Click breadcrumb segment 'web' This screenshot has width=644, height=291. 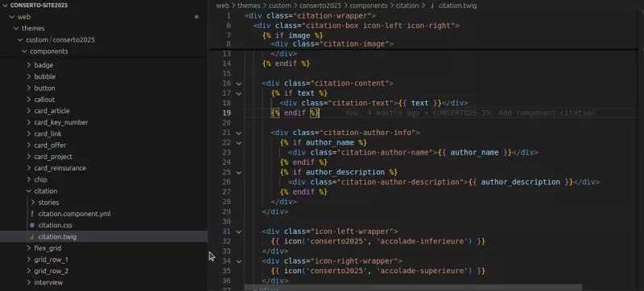pyautogui.click(x=223, y=6)
